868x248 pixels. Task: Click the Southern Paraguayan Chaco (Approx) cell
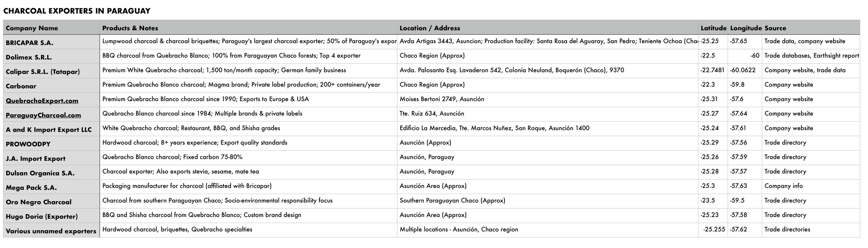pyautogui.click(x=548, y=201)
